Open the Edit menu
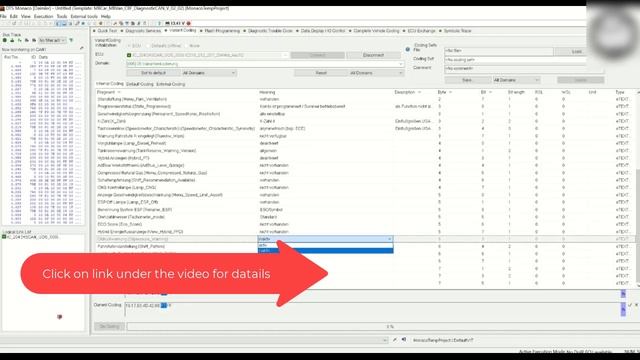 tap(14, 16)
